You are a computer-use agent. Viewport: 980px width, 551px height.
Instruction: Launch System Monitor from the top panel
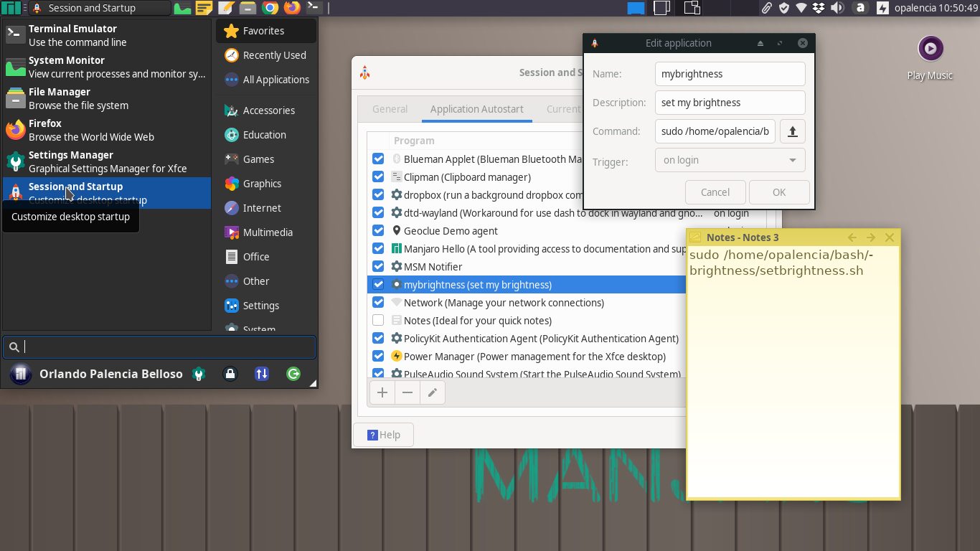coord(183,8)
